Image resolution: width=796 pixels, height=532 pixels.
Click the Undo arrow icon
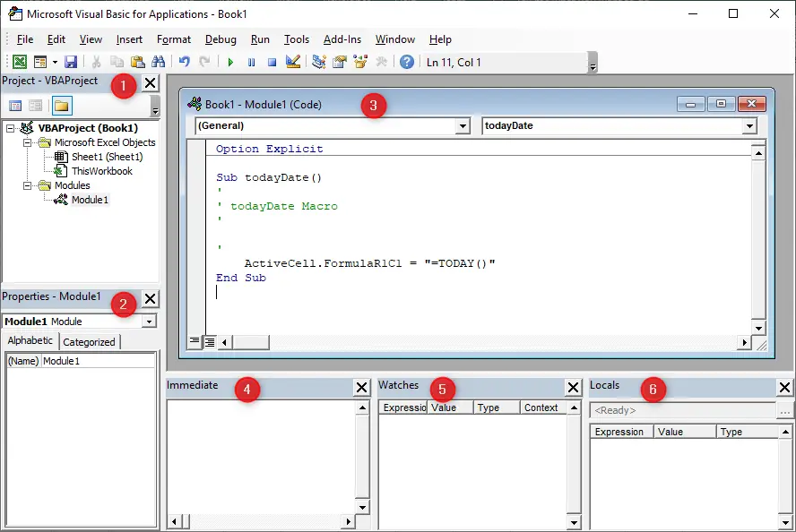tap(184, 62)
